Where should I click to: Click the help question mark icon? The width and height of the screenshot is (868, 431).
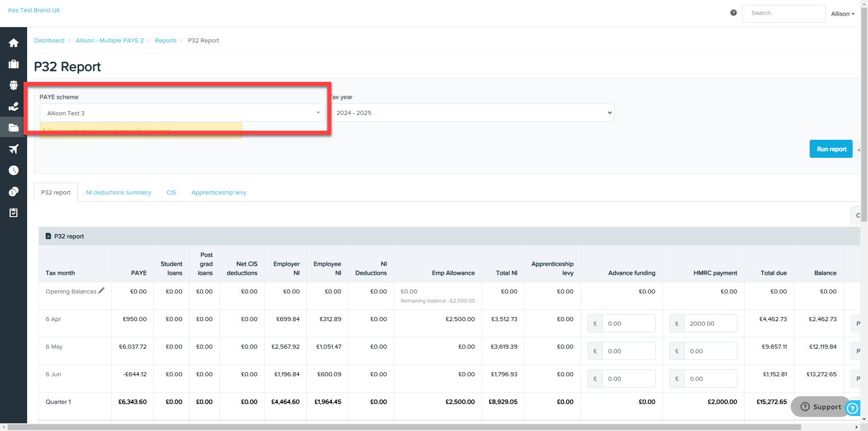[733, 13]
